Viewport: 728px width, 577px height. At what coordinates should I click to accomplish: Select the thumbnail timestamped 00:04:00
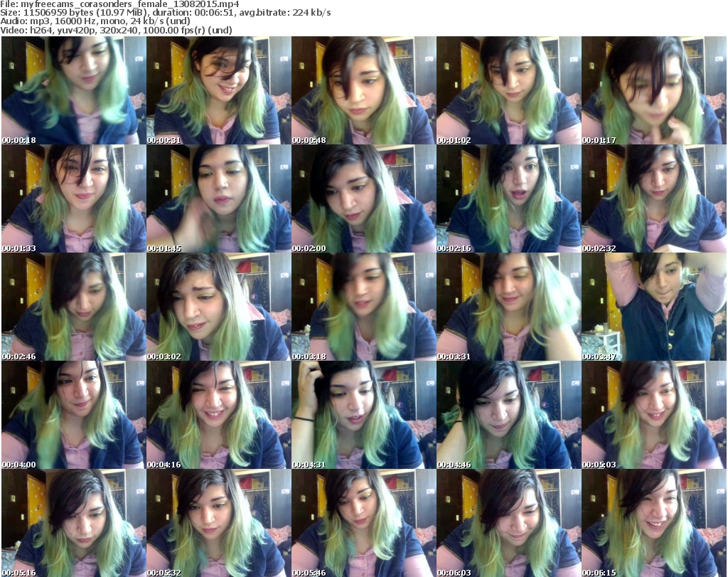pyautogui.click(x=73, y=415)
